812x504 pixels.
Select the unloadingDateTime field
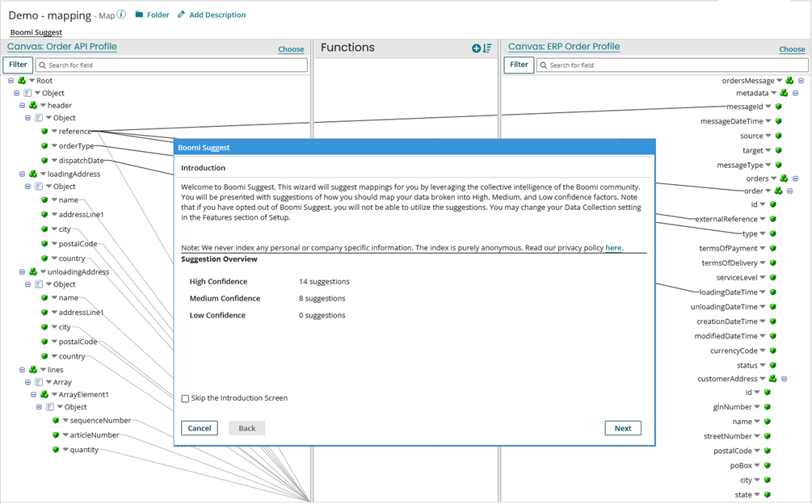click(724, 307)
